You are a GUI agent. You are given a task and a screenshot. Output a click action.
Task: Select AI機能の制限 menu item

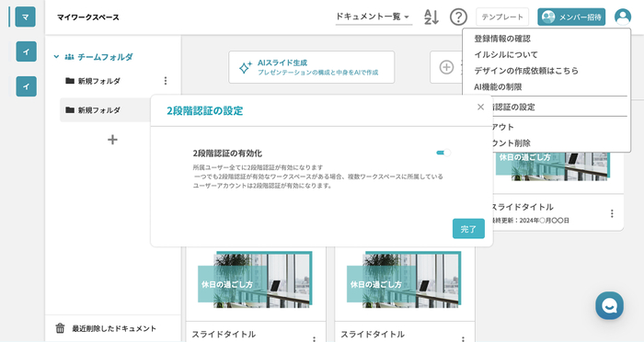(x=498, y=87)
